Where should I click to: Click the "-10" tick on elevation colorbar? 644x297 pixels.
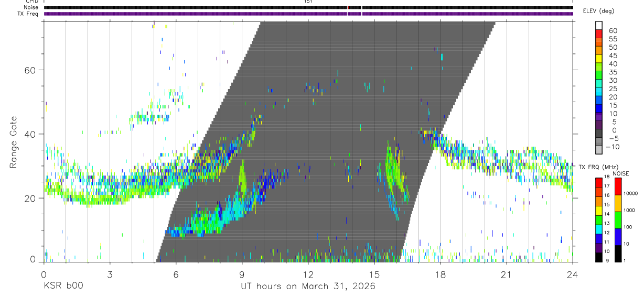pos(613,147)
